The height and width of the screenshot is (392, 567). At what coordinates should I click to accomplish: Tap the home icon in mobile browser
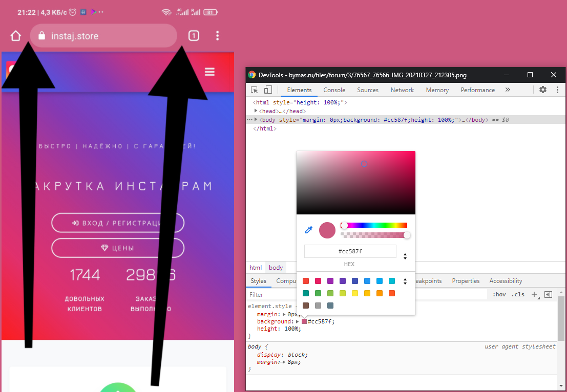tap(15, 36)
